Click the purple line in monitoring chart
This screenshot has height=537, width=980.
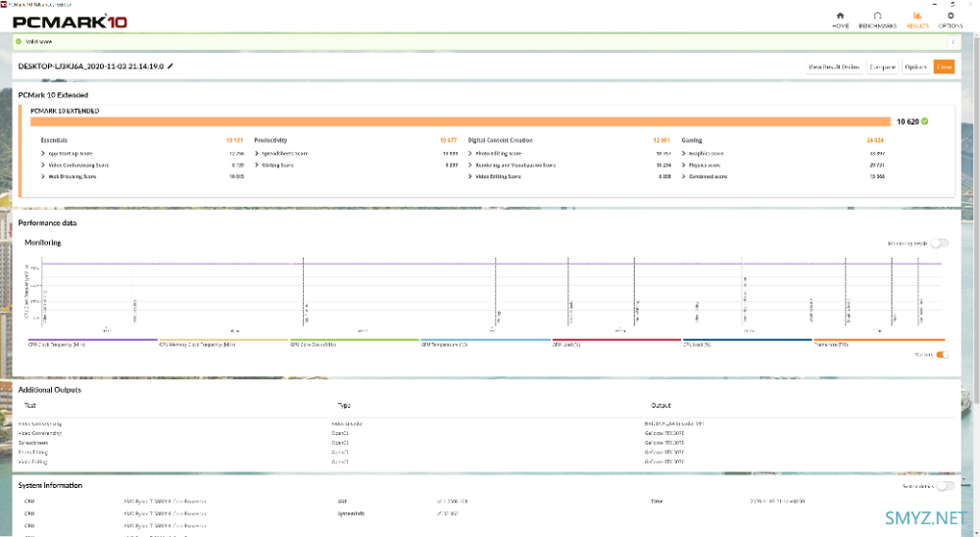[x=491, y=264]
